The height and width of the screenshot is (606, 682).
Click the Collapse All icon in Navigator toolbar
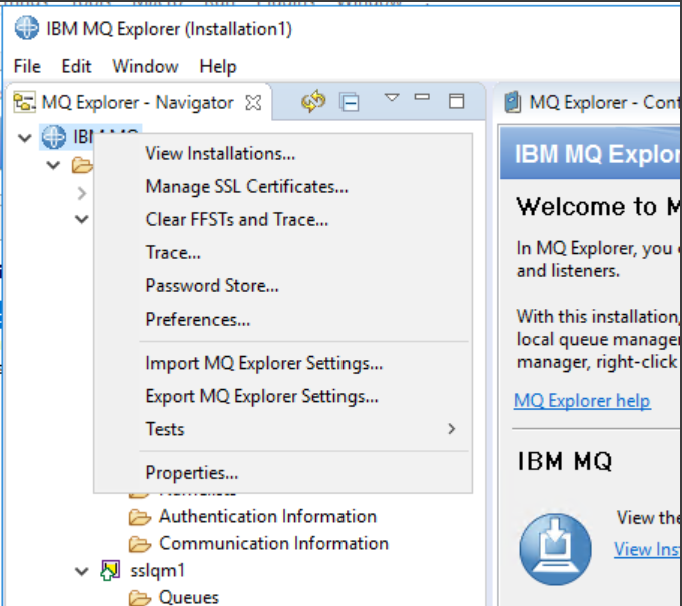point(349,102)
